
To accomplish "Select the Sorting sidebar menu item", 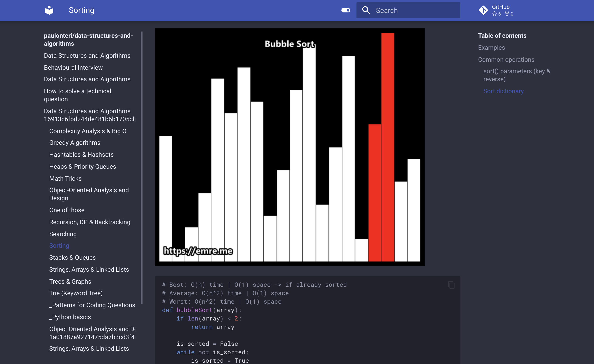I will coord(59,245).
